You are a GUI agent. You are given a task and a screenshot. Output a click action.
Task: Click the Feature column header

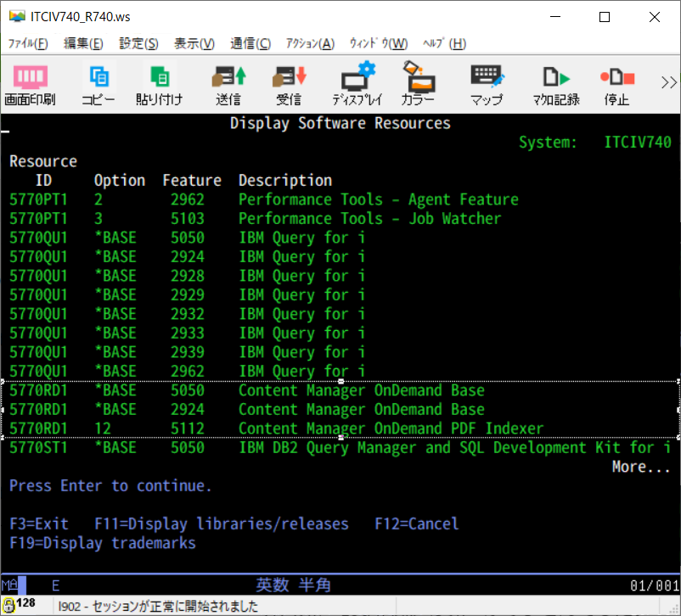click(192, 180)
